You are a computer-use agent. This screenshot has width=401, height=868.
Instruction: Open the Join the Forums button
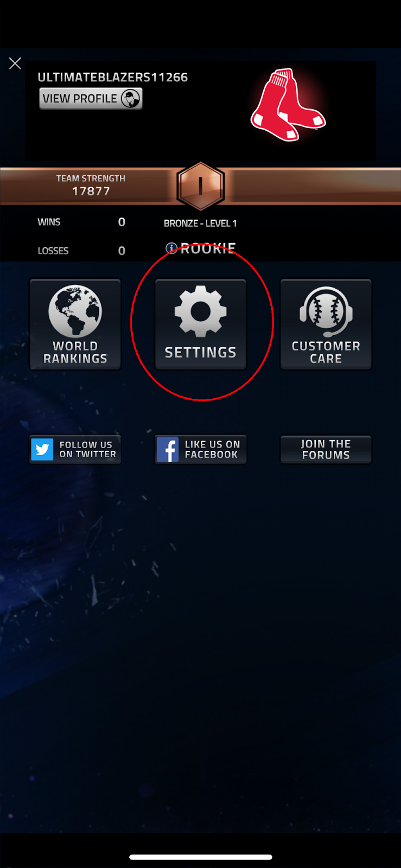[x=326, y=450]
